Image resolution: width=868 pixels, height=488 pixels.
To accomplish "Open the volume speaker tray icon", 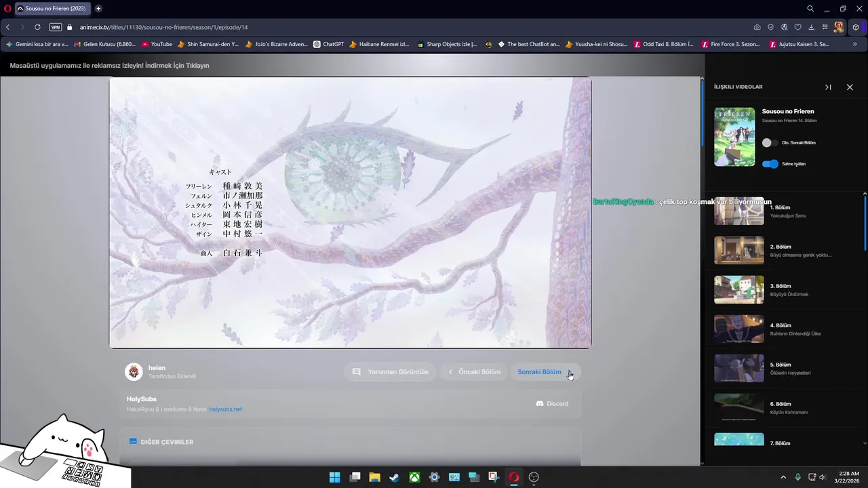I will pyautogui.click(x=823, y=477).
